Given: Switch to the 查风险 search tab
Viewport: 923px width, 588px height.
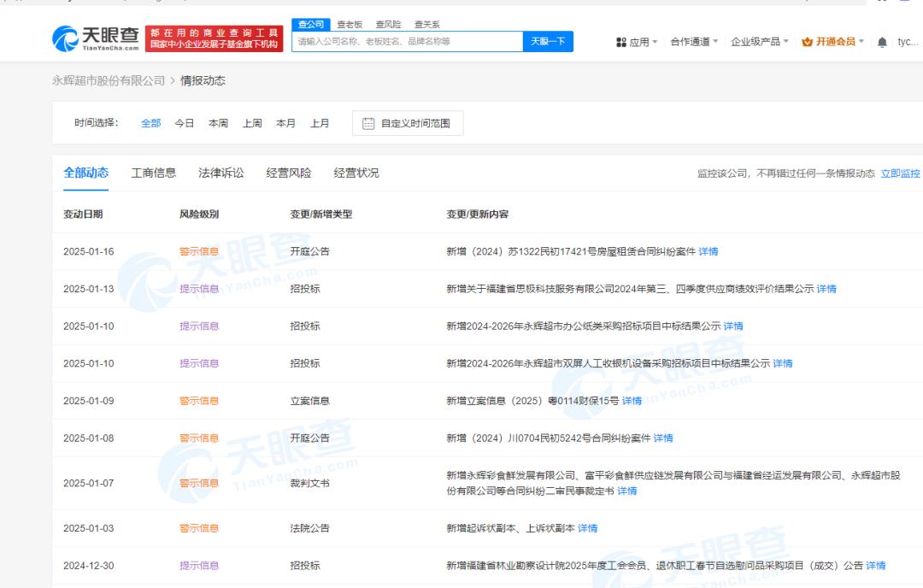Looking at the screenshot, I should click(x=389, y=25).
